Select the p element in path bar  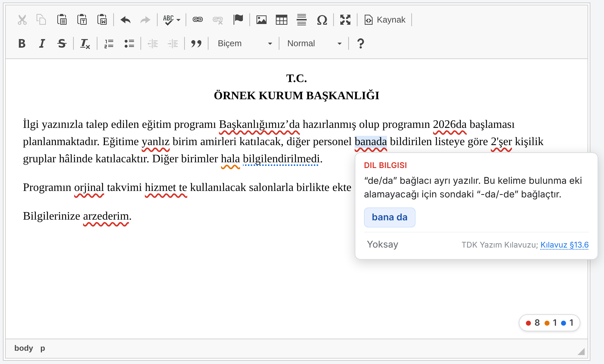coord(43,348)
